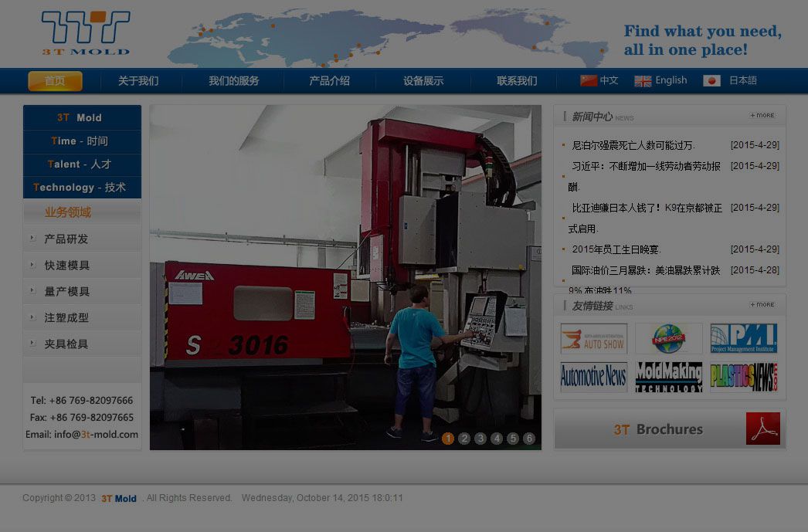
Task: Click arrow beside 注塑成型
Action: point(32,317)
